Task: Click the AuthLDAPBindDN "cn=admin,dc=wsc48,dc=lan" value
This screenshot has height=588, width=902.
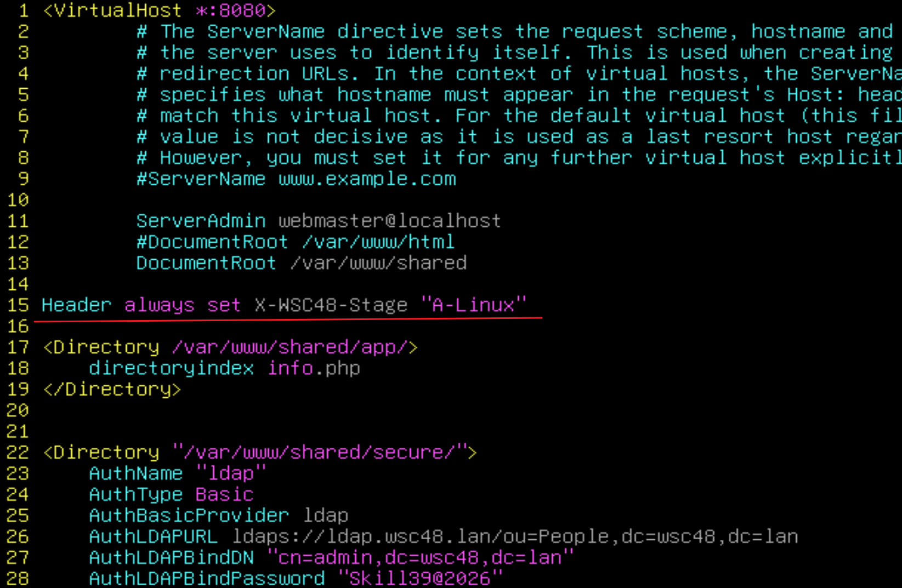Action: click(x=420, y=558)
